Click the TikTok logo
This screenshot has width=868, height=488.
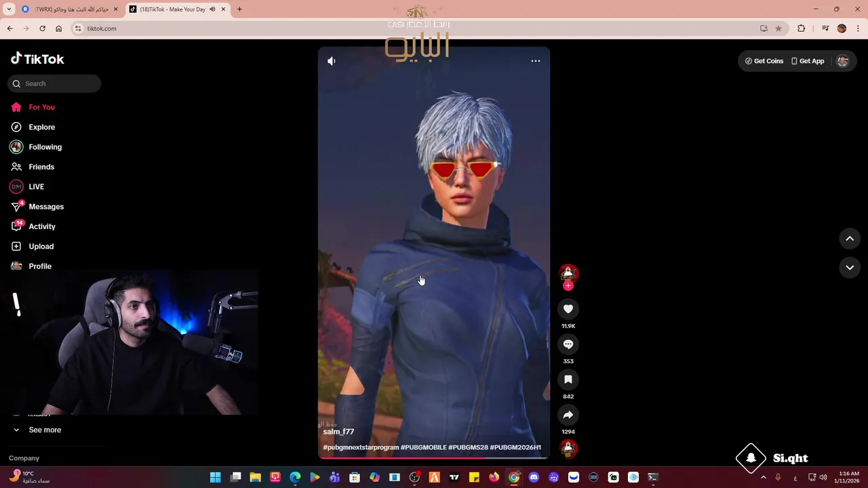37,59
